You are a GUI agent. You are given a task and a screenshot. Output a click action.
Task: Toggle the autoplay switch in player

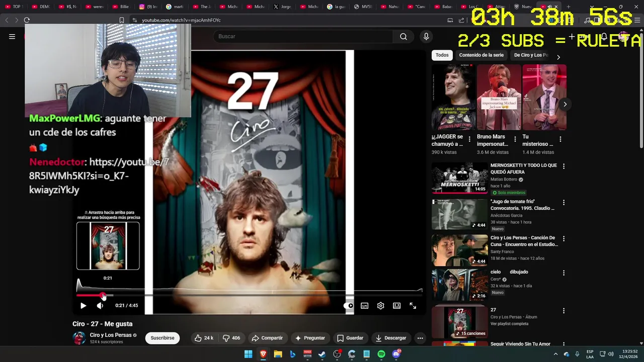pos(348,305)
